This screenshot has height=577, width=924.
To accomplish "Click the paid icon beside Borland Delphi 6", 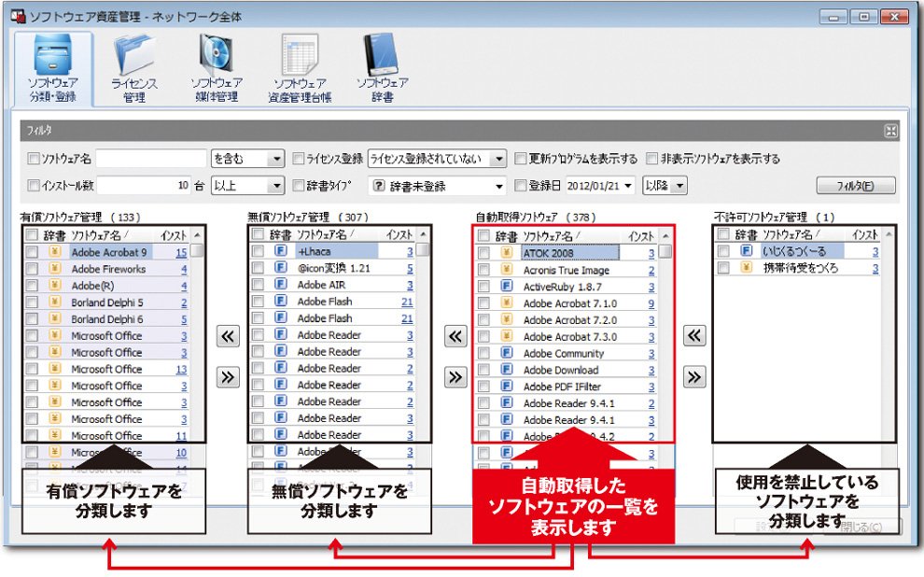I will [55, 319].
